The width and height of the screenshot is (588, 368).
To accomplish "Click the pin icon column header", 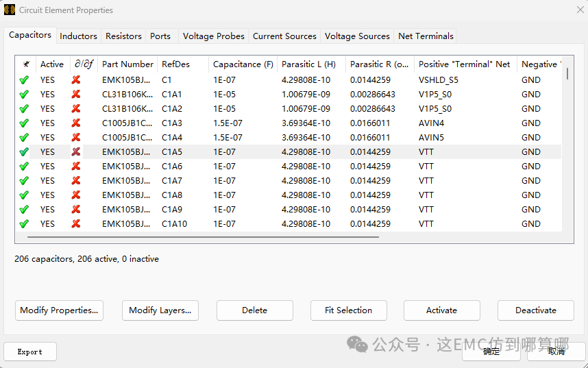I will [x=26, y=64].
